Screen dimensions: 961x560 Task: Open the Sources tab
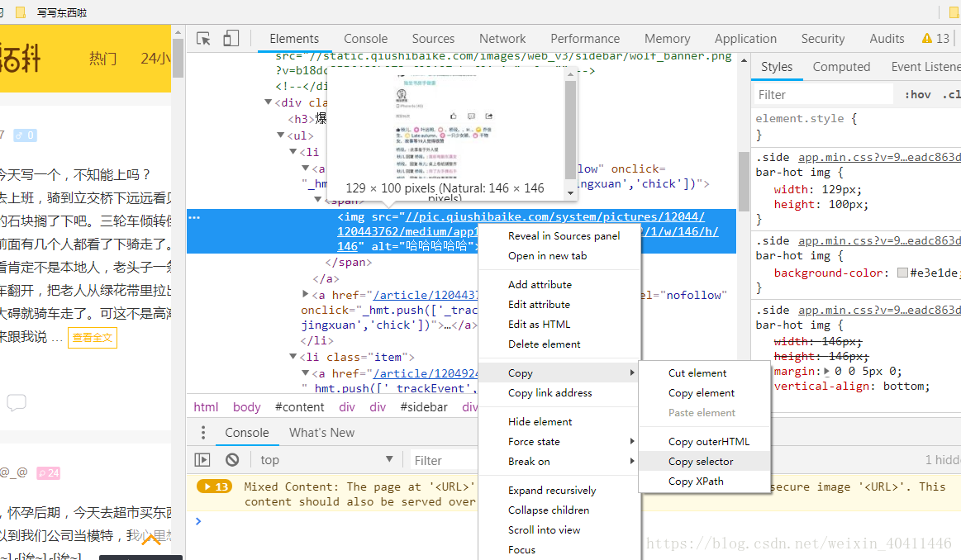coord(433,39)
